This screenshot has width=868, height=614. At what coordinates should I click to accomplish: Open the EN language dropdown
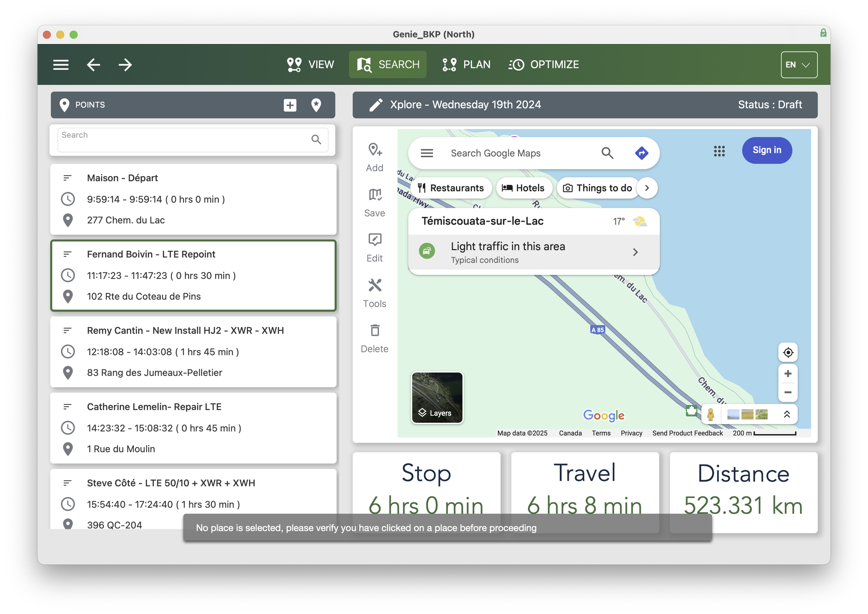pyautogui.click(x=799, y=65)
